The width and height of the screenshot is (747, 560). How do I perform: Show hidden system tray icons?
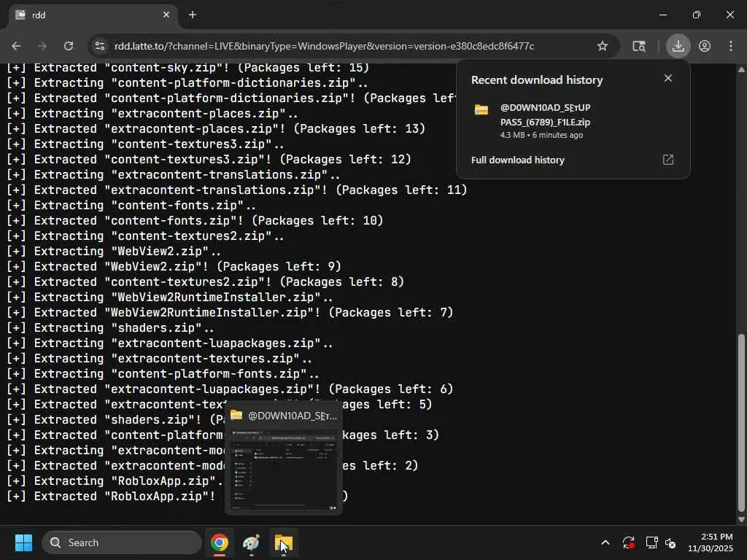[605, 542]
